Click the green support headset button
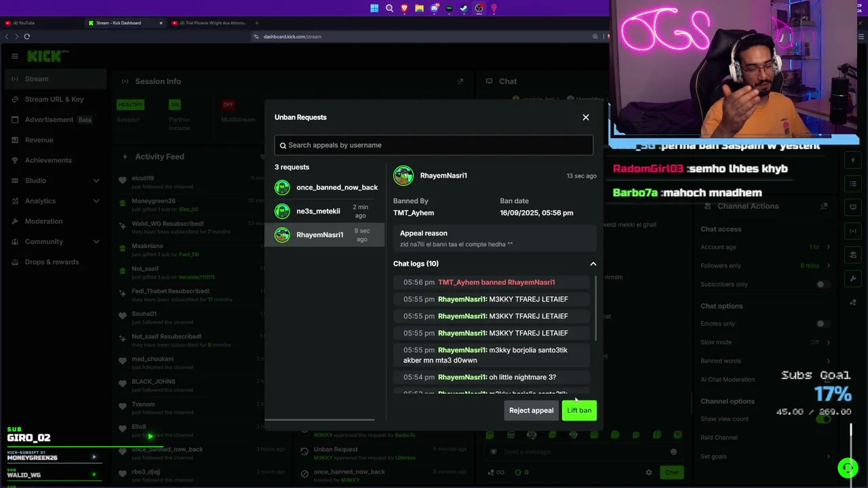This screenshot has width=868, height=488. [x=848, y=468]
